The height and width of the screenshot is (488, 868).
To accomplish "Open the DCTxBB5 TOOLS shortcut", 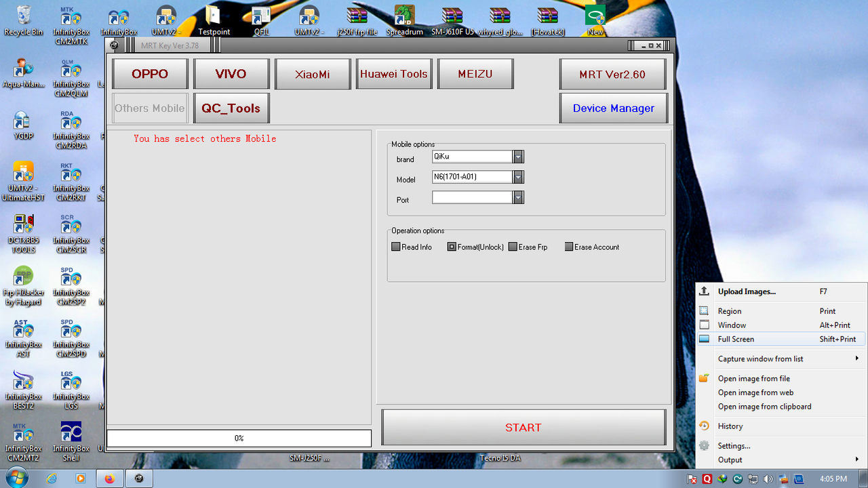I will pos(23,234).
